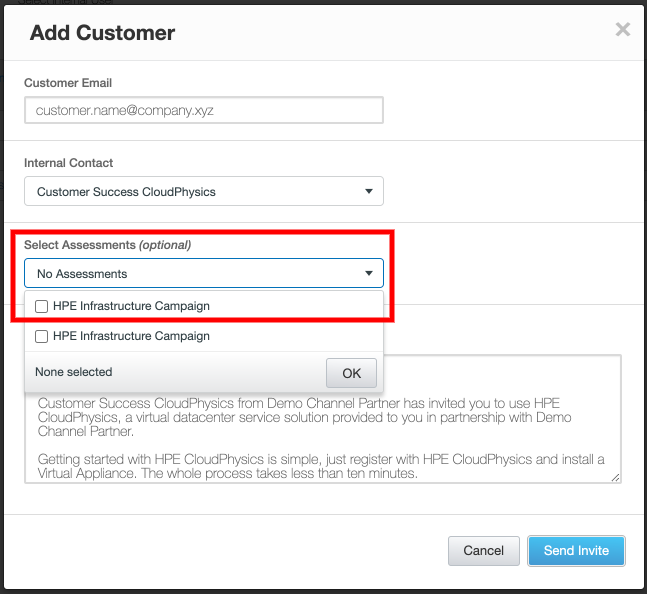
Task: Open the Internal Contact dropdown
Action: click(x=204, y=191)
